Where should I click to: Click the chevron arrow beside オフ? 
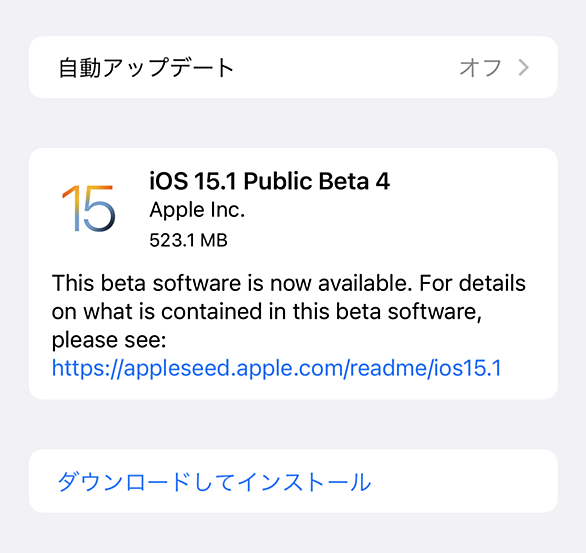point(524,68)
